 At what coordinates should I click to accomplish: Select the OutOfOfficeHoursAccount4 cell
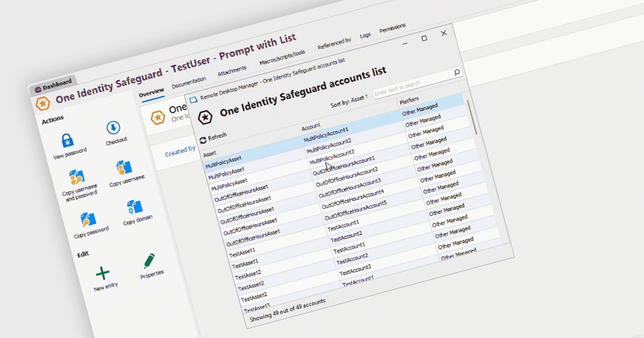tap(353, 199)
